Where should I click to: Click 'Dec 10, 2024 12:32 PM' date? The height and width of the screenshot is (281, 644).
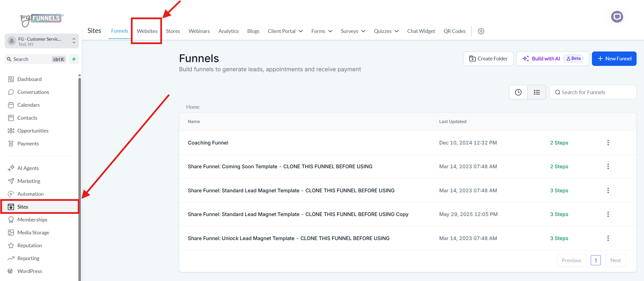[468, 143]
